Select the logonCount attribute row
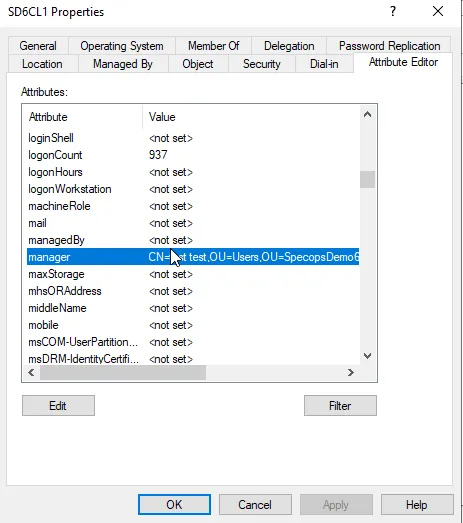 (193, 155)
